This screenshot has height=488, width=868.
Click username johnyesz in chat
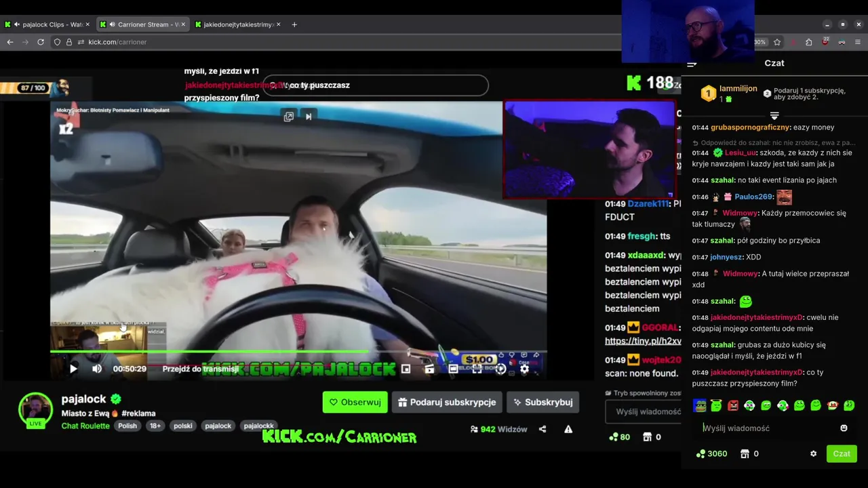click(727, 257)
